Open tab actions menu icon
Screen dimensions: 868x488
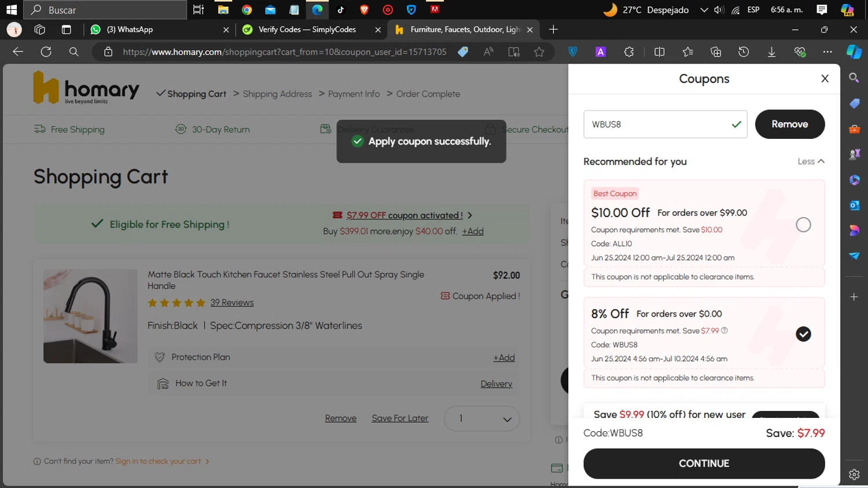coord(66,30)
